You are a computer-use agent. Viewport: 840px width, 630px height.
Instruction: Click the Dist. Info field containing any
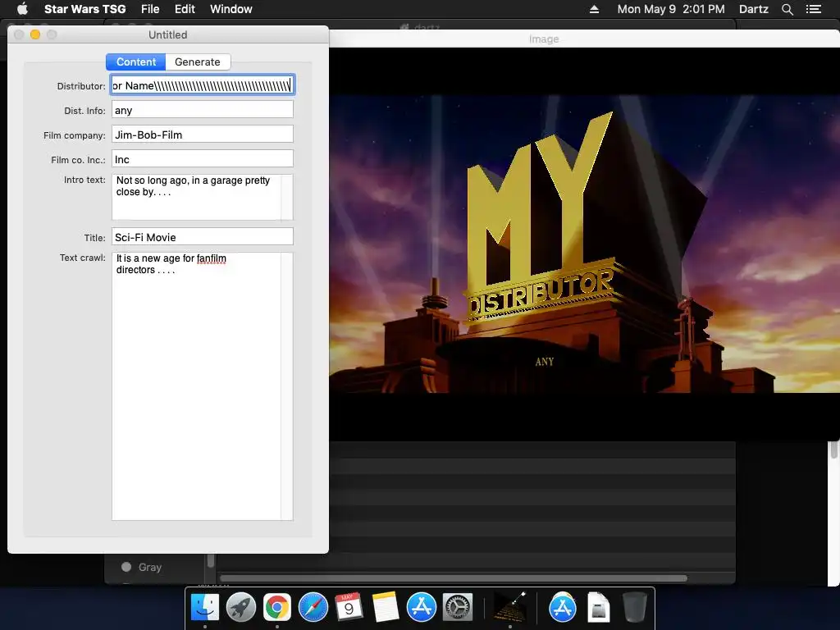pyautogui.click(x=203, y=110)
